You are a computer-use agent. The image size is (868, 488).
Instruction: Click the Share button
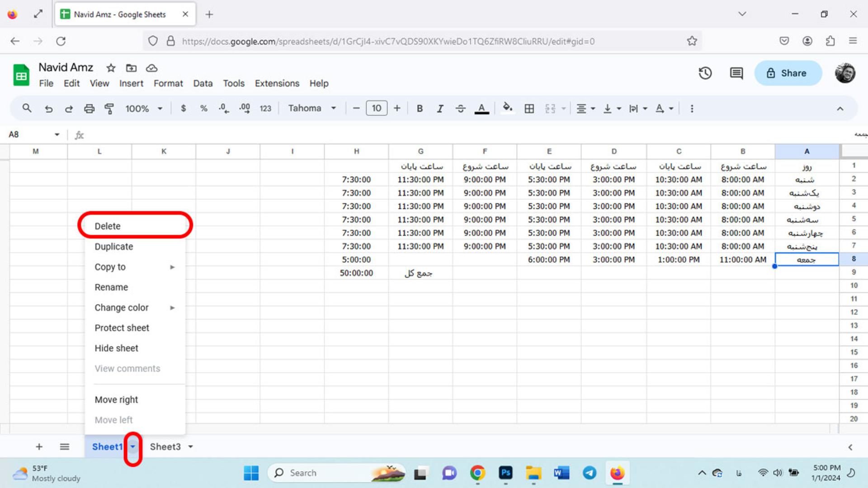(x=788, y=73)
